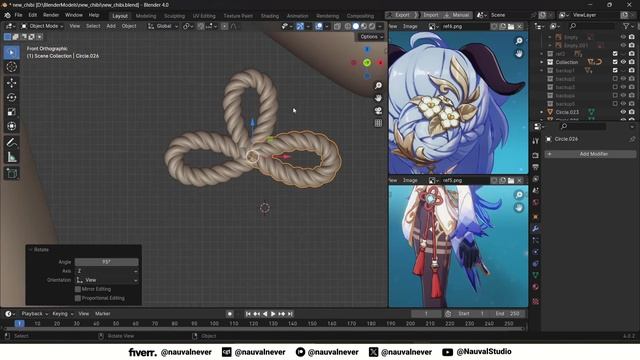Click the viewport pan hand icon
Viewport: 640px width, 360px height.
pos(378,98)
